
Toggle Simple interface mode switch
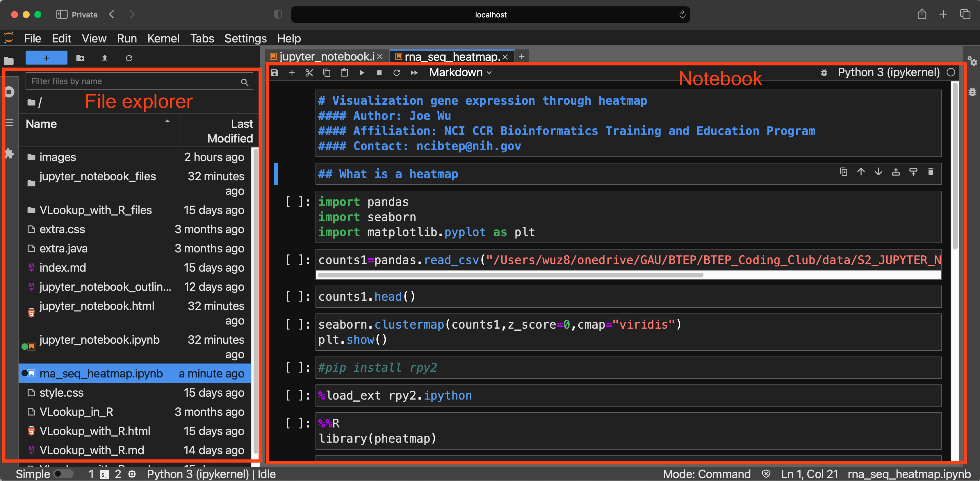[63, 474]
